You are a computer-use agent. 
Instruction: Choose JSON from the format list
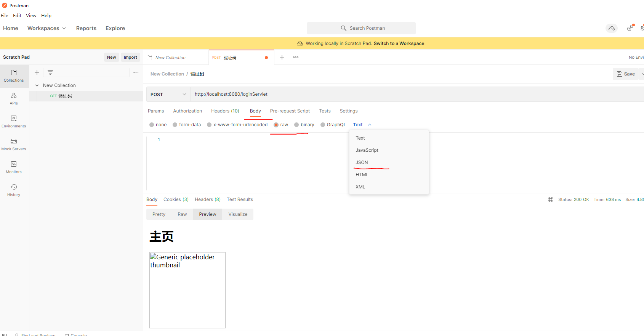(x=389, y=162)
